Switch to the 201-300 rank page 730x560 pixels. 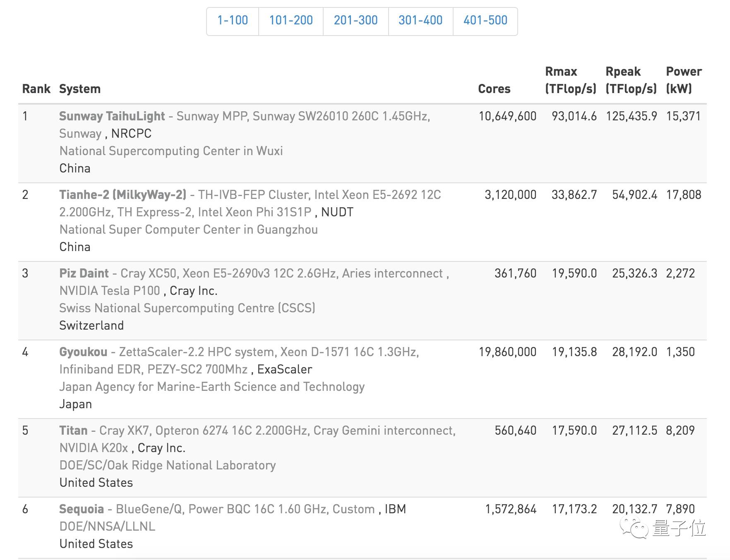(356, 21)
